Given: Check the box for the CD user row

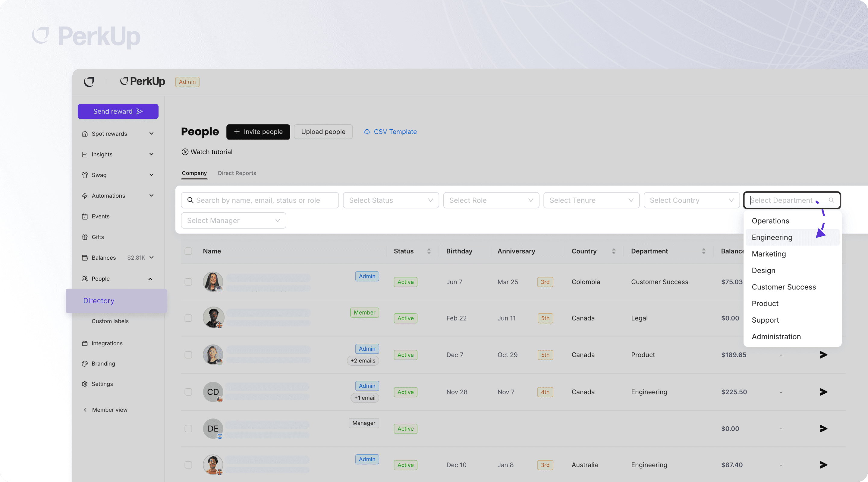Looking at the screenshot, I should [x=188, y=392].
